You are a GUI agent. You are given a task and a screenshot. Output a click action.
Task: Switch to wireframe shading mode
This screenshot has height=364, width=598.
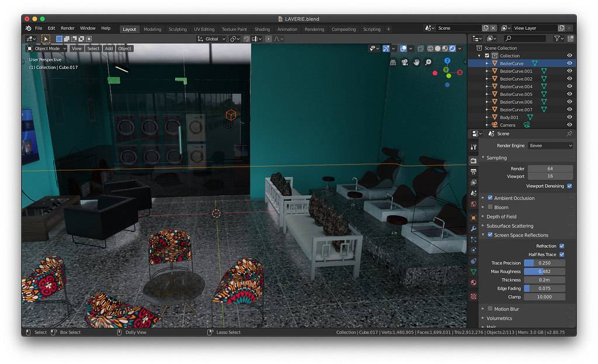tap(430, 48)
